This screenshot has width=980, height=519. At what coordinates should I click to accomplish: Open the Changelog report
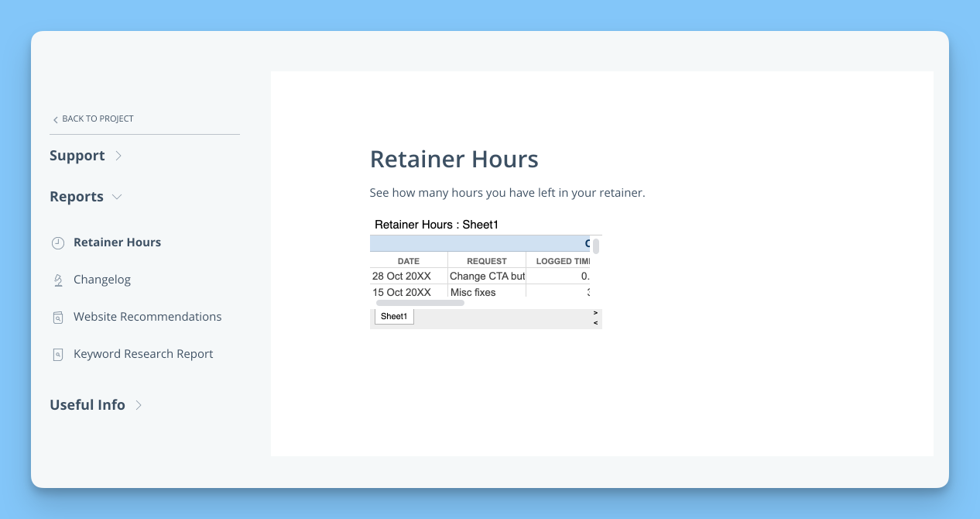(x=102, y=280)
